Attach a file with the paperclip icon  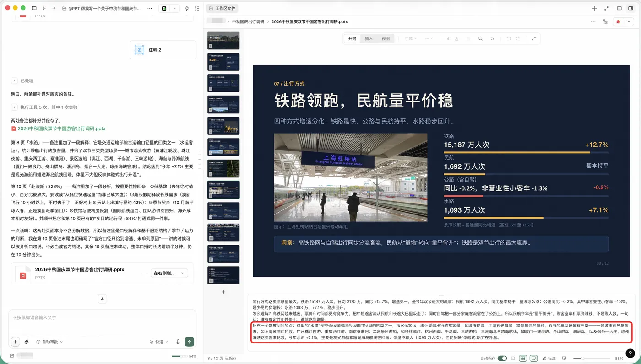(27, 342)
